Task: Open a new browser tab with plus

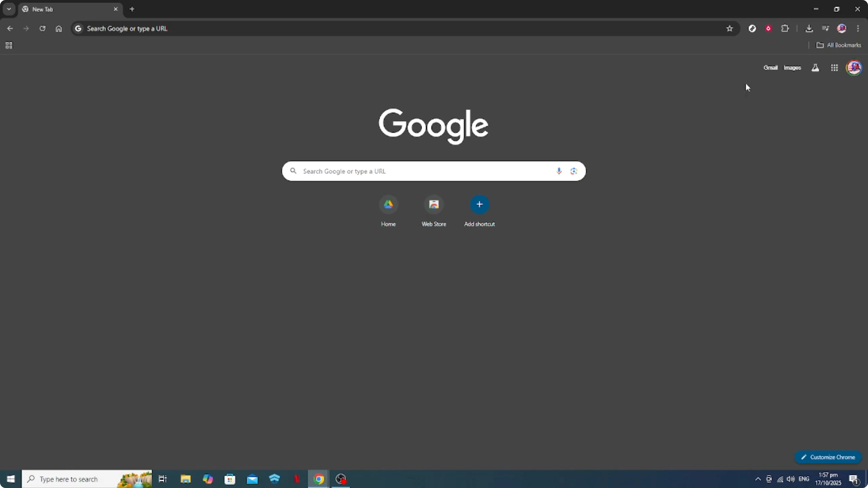Action: click(132, 9)
